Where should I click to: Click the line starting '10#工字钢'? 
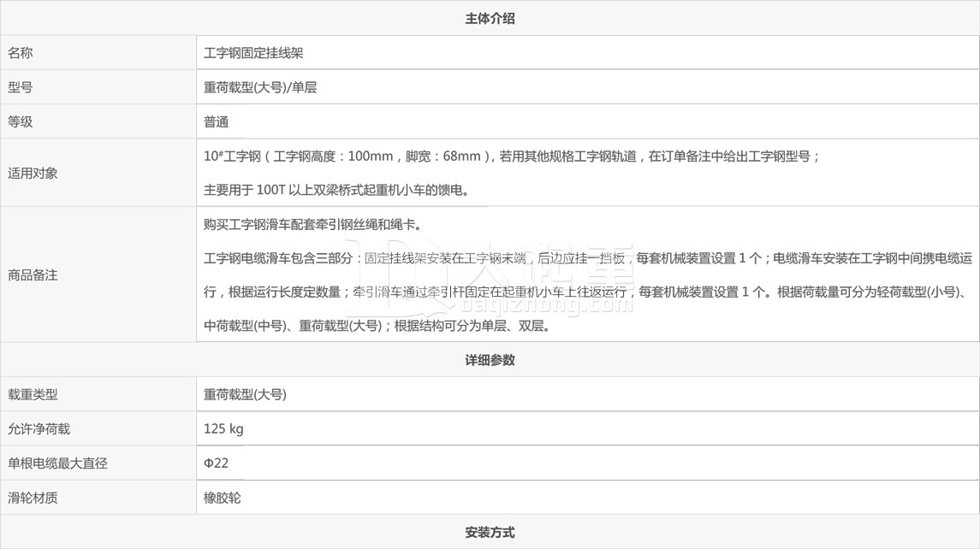511,156
